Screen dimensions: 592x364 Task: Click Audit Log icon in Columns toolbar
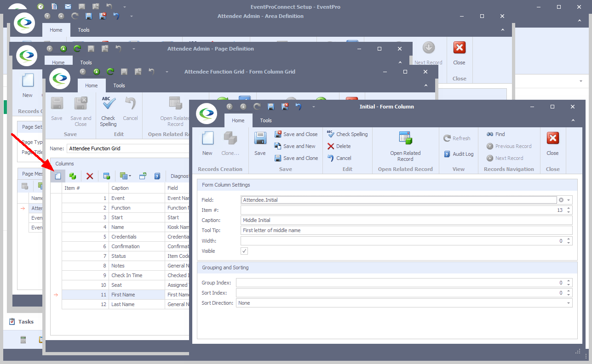click(x=157, y=176)
